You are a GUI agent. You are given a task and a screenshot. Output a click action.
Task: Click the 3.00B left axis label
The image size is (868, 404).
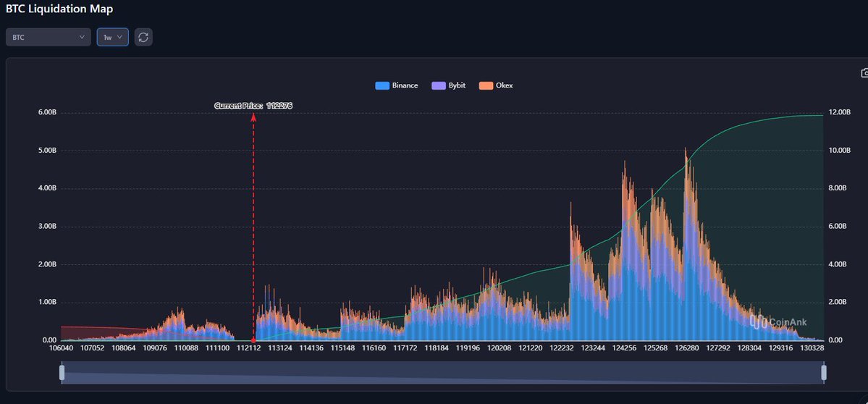pos(46,227)
